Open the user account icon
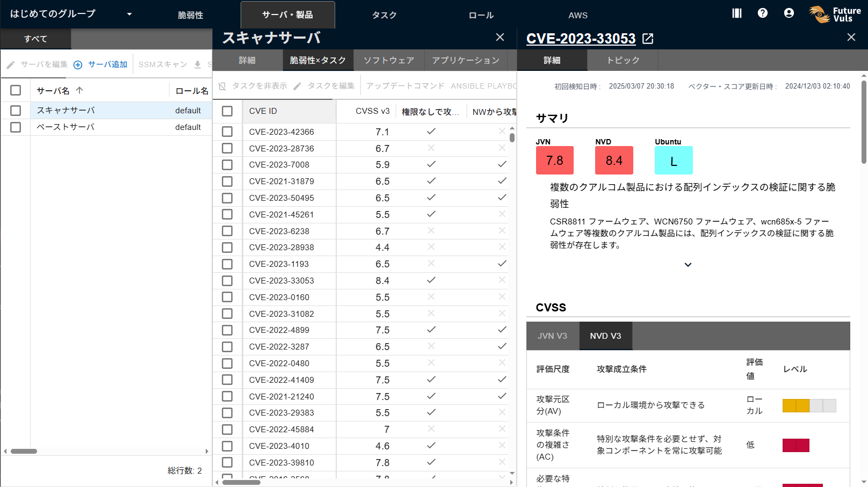Image resolution: width=868 pixels, height=487 pixels. [789, 13]
